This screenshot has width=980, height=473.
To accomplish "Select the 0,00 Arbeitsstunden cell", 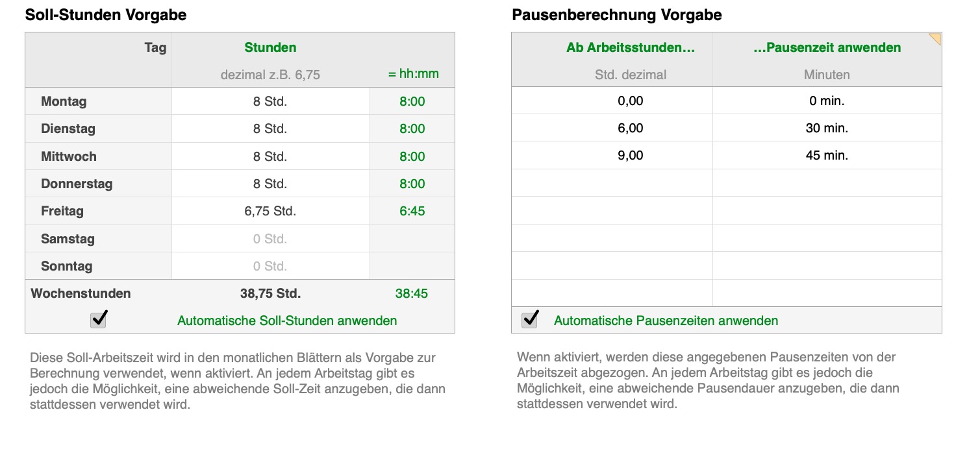I will point(631,101).
